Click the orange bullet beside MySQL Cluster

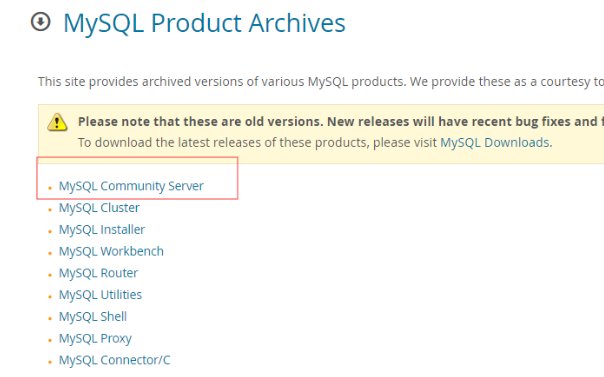(50, 210)
